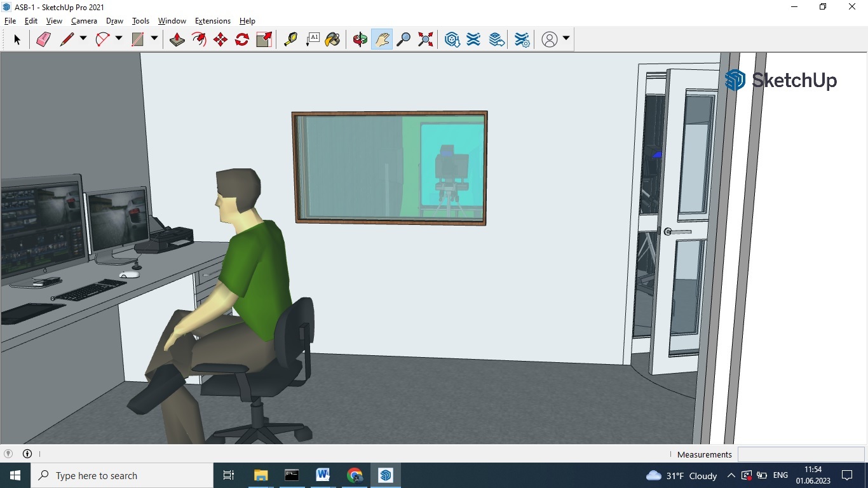Open the Extensions menu
This screenshot has height=488, width=868.
click(x=212, y=21)
